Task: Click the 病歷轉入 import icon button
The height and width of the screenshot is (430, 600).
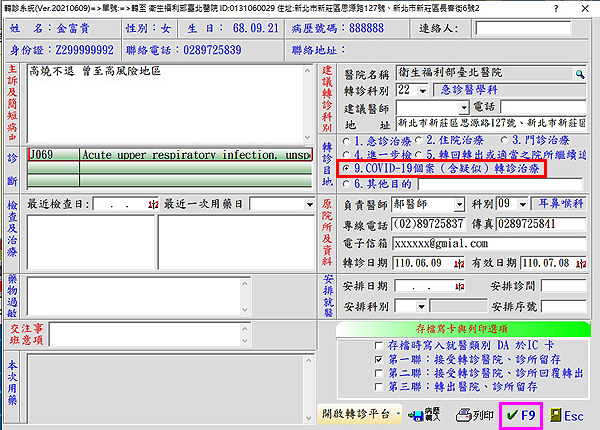Action: coord(420,414)
